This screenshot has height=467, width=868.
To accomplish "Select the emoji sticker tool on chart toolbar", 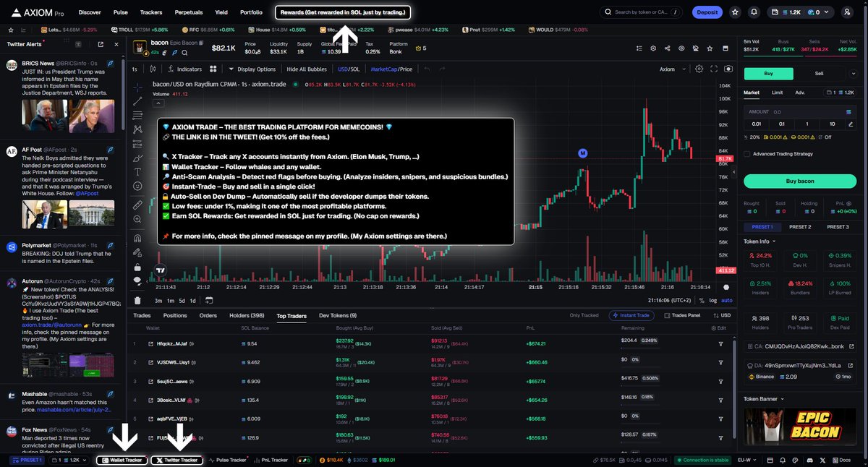I will 137,186.
